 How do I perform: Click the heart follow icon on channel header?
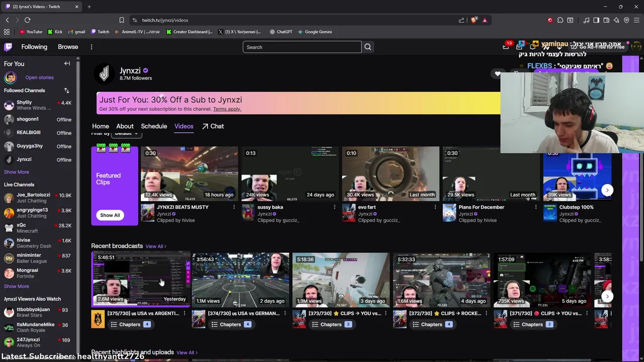tap(498, 74)
